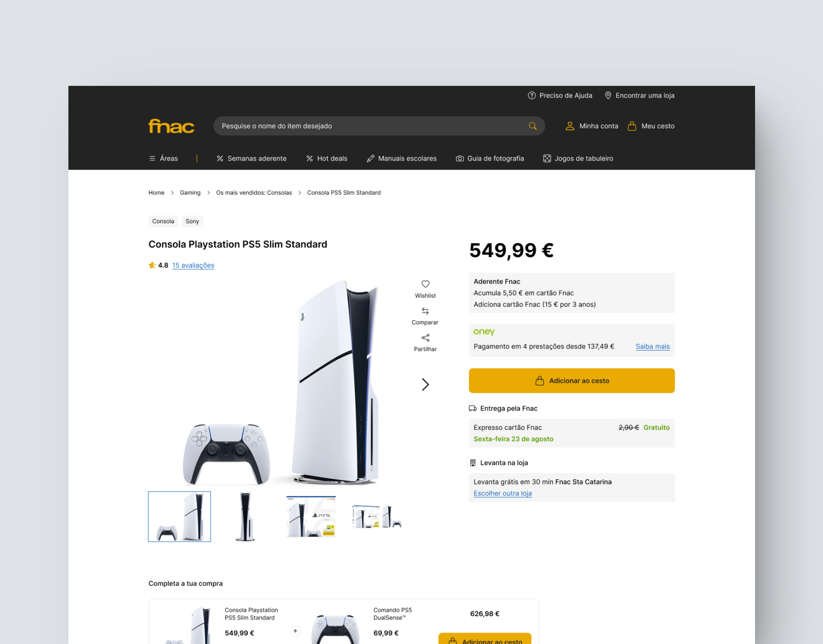This screenshot has width=823, height=644.
Task: Click the Comparar arrows icon
Action: click(425, 311)
